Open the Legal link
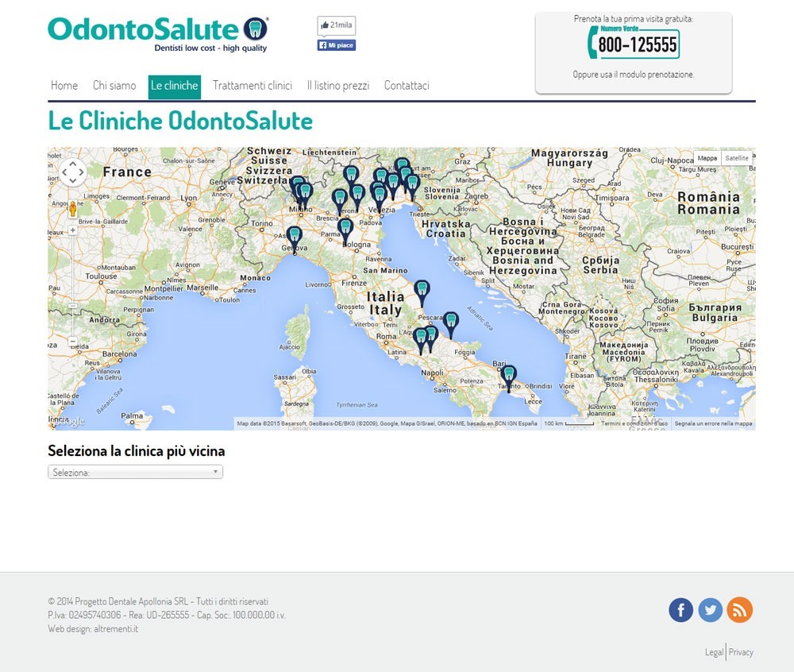The width and height of the screenshot is (794, 672). [x=714, y=652]
